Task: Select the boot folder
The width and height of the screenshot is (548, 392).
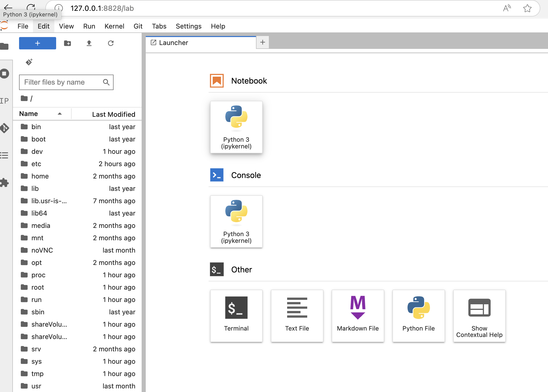Action: click(x=77, y=139)
